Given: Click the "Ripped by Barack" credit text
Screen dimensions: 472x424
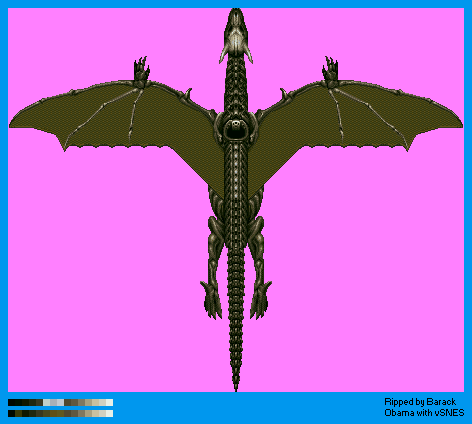Looking at the screenshot, I should coord(420,402).
